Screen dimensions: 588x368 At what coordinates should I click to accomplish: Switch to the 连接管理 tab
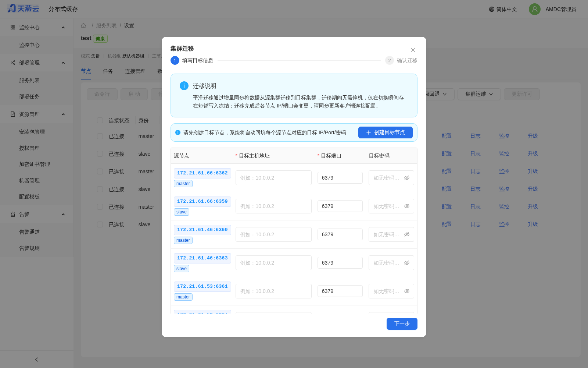135,71
